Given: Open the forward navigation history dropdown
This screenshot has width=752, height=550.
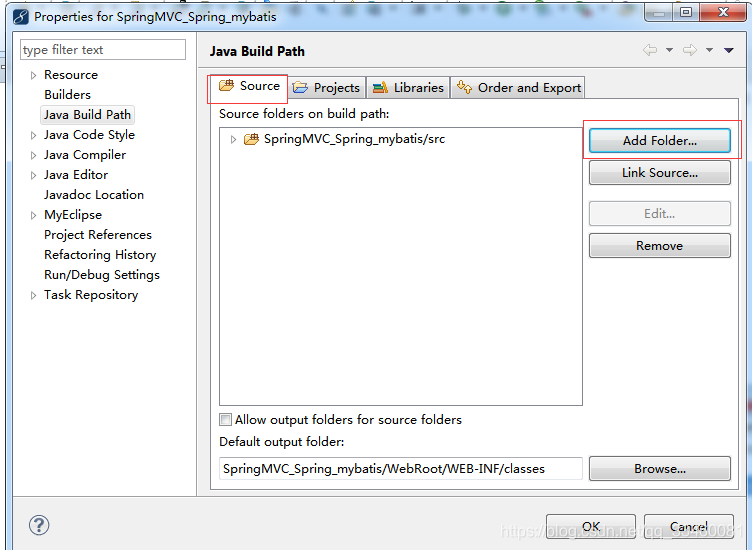Looking at the screenshot, I should click(x=709, y=50).
